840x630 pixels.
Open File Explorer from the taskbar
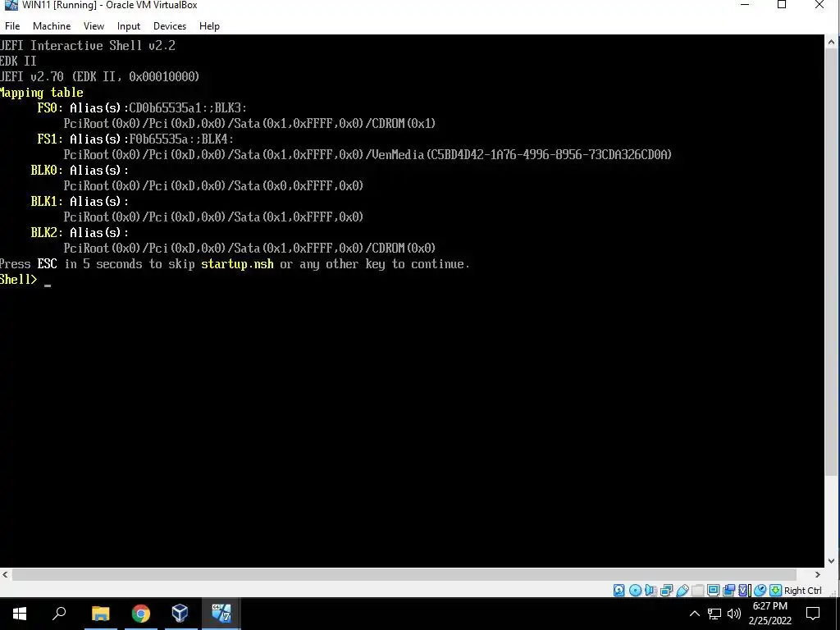[x=100, y=614]
